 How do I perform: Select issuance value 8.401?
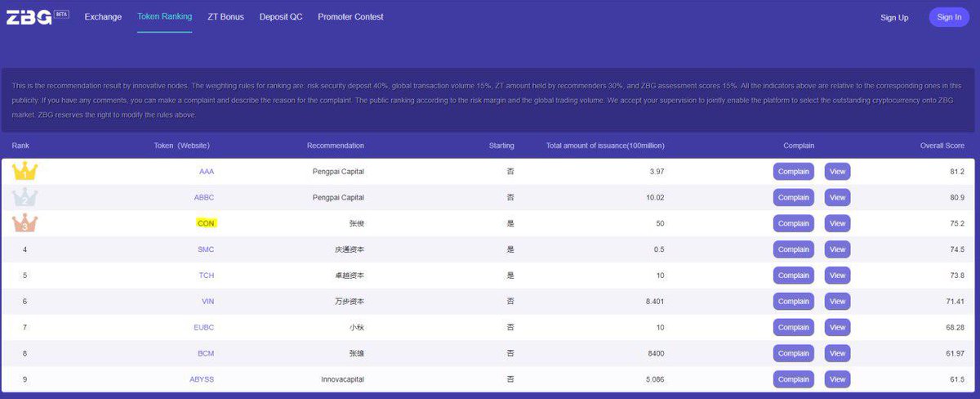pyautogui.click(x=655, y=302)
